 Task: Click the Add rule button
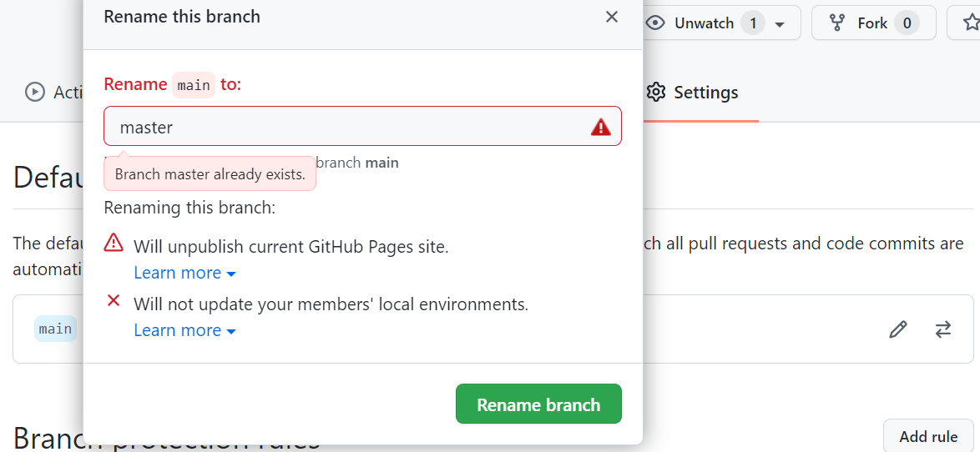pos(928,437)
